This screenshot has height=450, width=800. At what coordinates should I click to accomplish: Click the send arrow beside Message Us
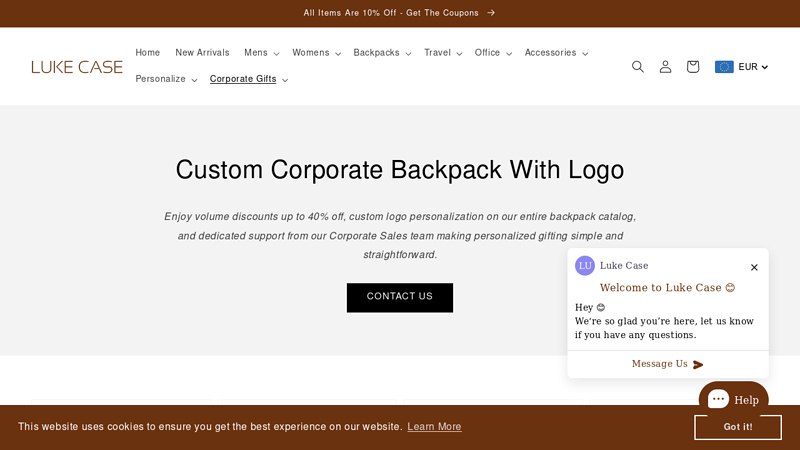698,364
